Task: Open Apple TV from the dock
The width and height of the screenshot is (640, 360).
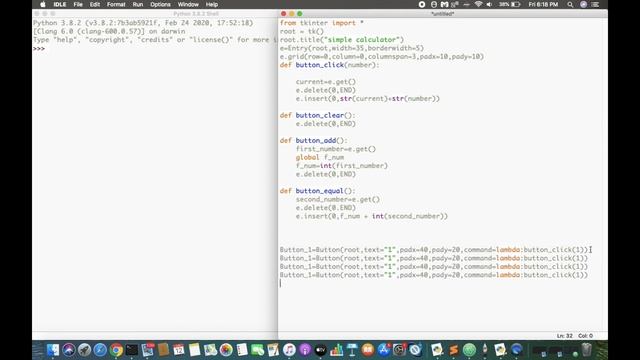Action: point(321,350)
